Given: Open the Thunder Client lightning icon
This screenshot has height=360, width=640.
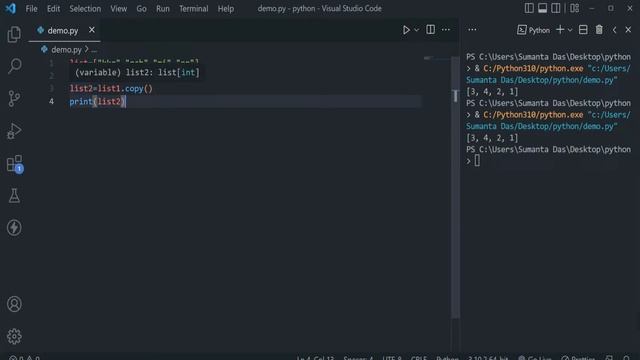Looking at the screenshot, I should (14, 228).
